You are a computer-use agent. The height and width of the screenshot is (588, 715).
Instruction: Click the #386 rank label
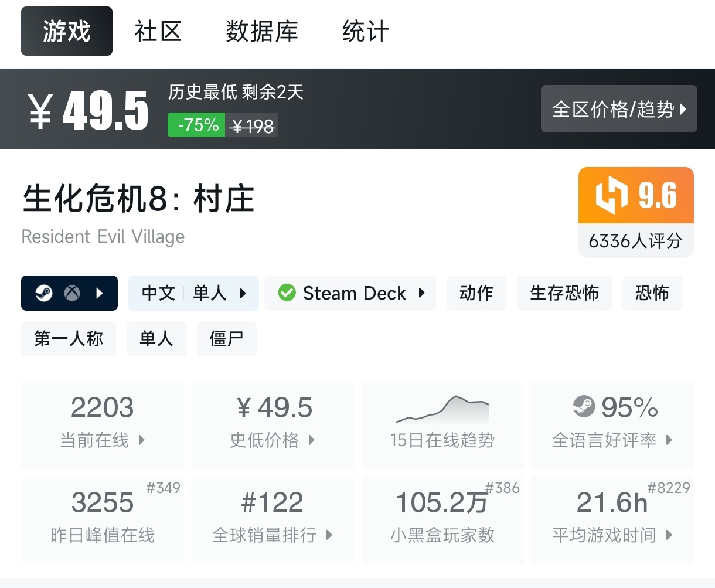(x=502, y=488)
